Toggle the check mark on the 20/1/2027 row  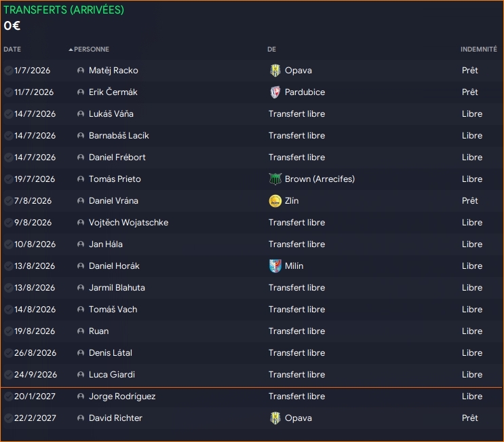tap(8, 397)
